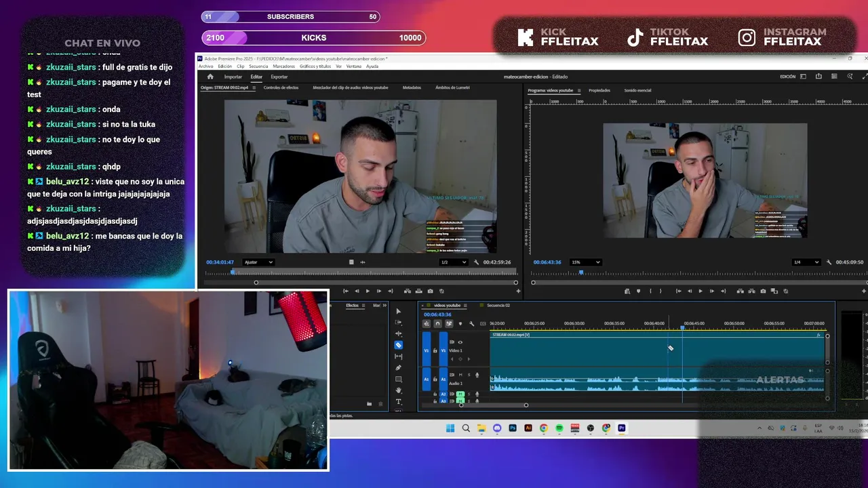Toggle linked selection in timeline
The image size is (868, 488).
(x=449, y=324)
